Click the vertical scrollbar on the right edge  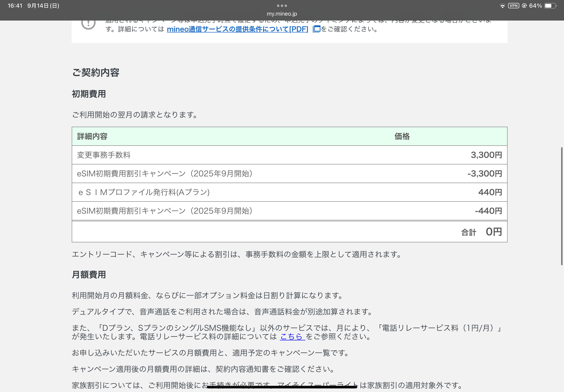561,206
